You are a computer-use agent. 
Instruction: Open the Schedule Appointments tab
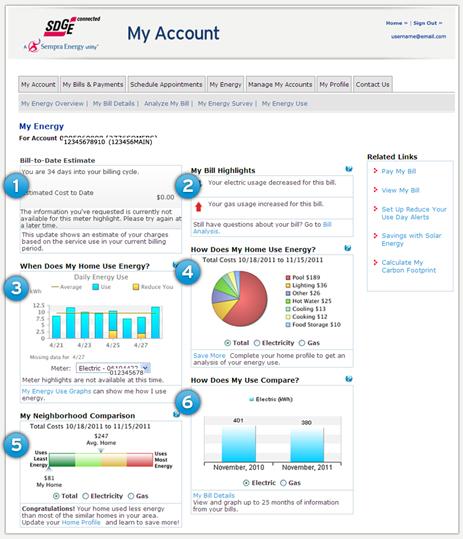coord(166,84)
